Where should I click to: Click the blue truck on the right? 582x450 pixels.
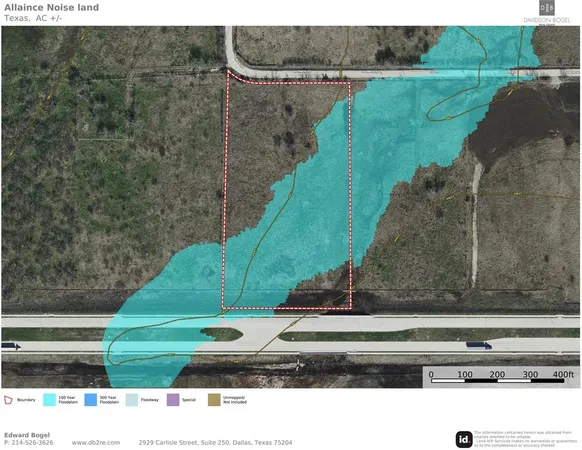479,345
